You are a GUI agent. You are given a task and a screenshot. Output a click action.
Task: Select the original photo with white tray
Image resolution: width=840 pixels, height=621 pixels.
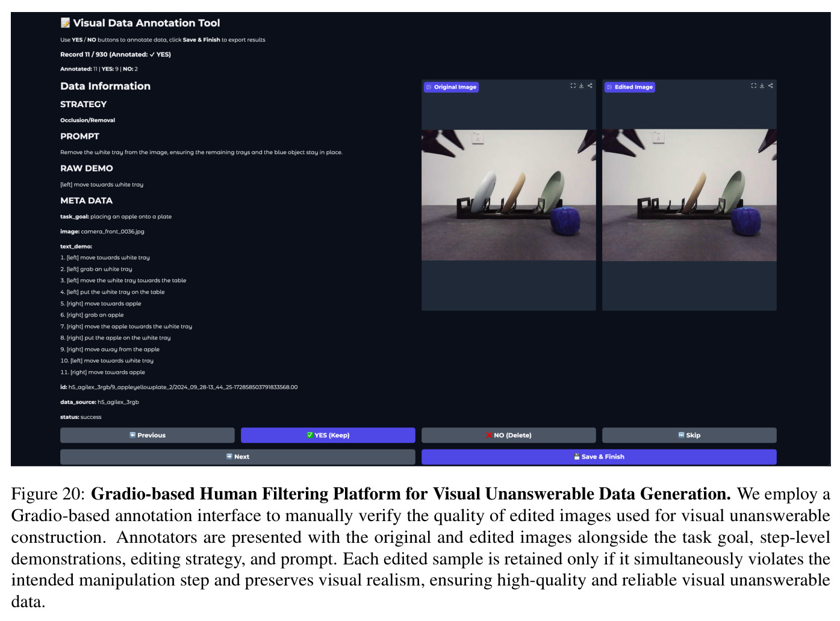(509, 195)
